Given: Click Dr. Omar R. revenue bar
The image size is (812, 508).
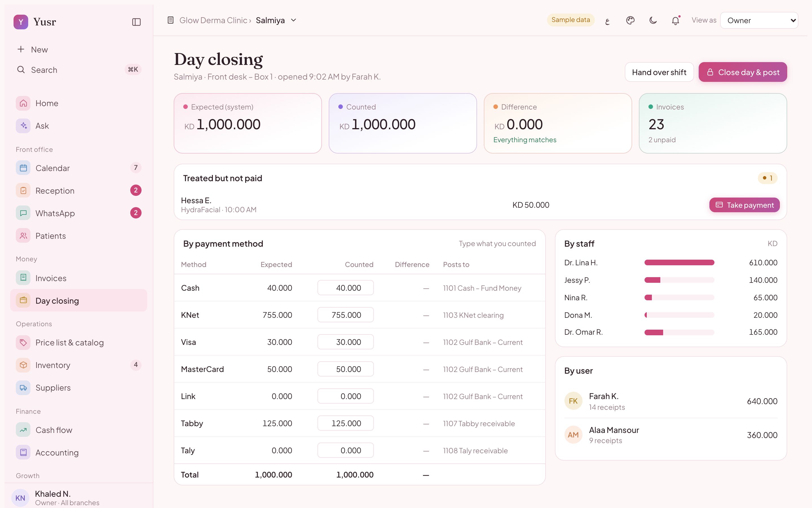Looking at the screenshot, I should pyautogui.click(x=679, y=332).
